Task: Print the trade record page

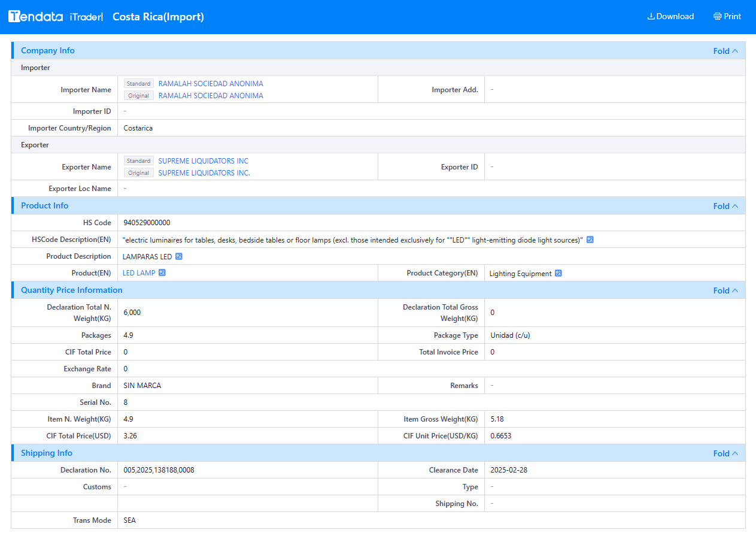Action: tap(727, 17)
